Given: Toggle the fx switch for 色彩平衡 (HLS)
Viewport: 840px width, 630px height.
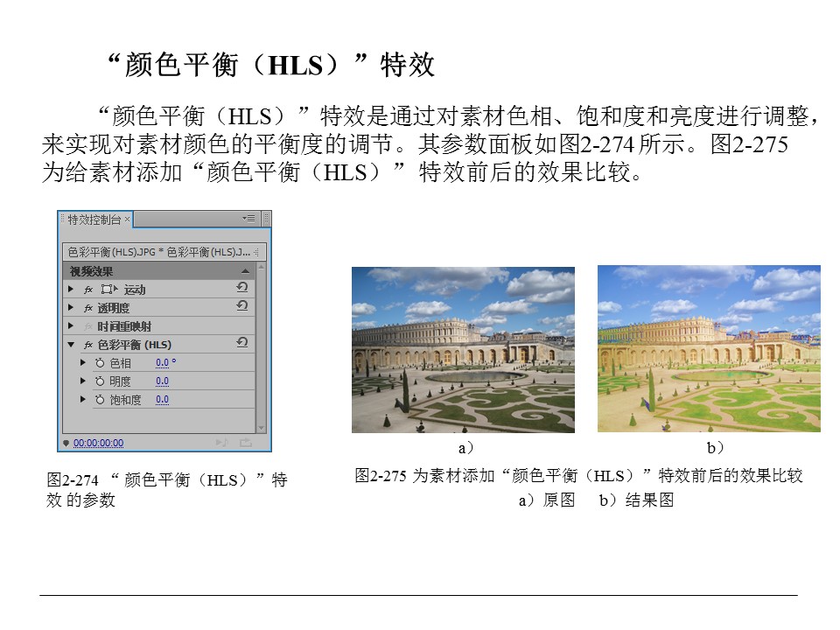Looking at the screenshot, I should click(x=88, y=345).
